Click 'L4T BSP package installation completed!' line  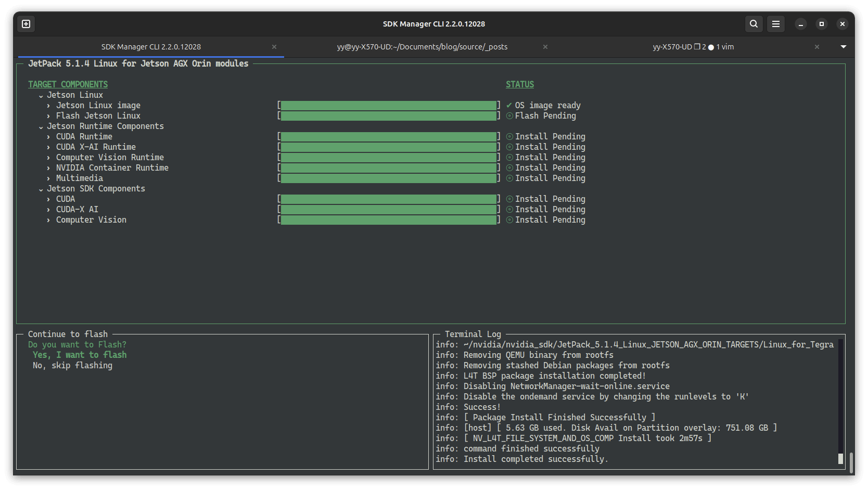pos(541,376)
